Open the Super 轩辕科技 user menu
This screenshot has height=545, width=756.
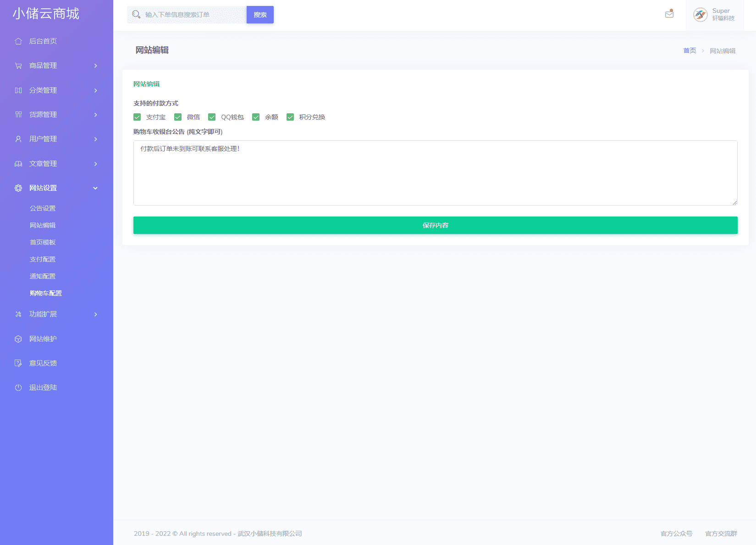715,15
